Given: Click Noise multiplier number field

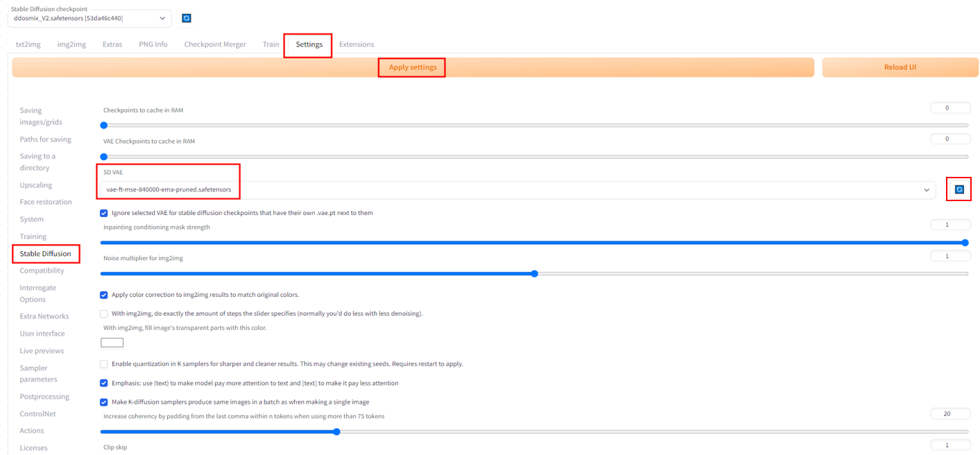Looking at the screenshot, I should (950, 256).
